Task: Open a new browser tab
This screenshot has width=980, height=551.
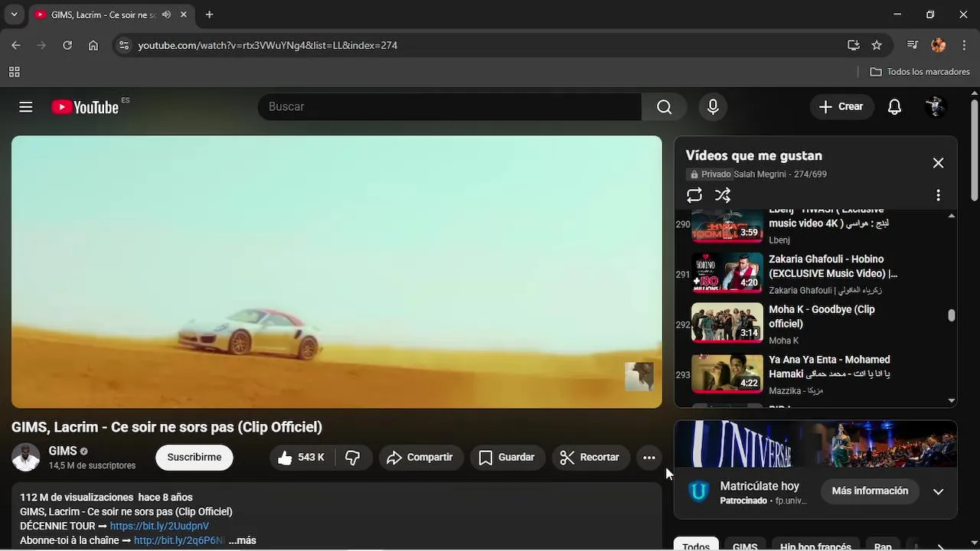Action: [209, 15]
